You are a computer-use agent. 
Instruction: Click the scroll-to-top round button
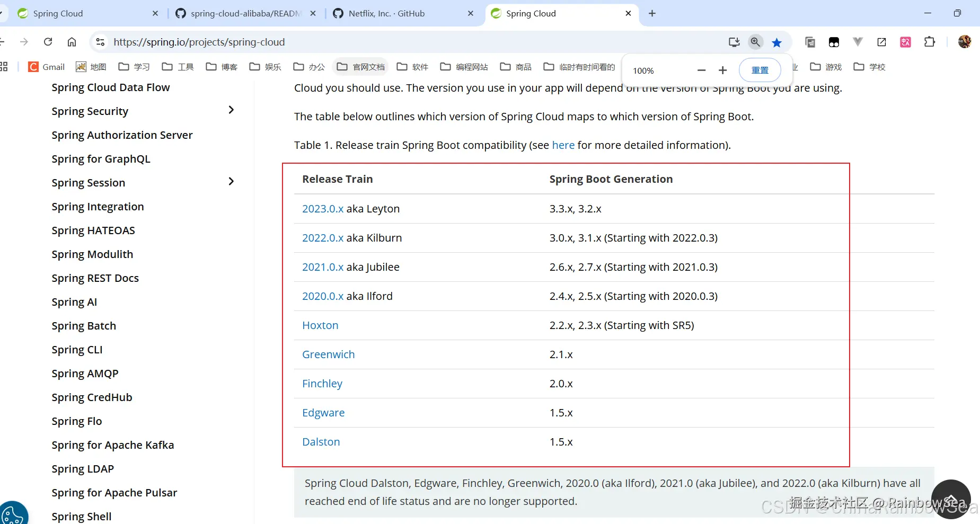951,499
